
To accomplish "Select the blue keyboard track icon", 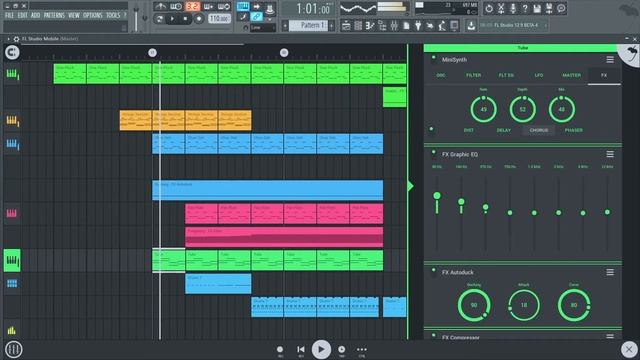I will pyautogui.click(x=13, y=144).
